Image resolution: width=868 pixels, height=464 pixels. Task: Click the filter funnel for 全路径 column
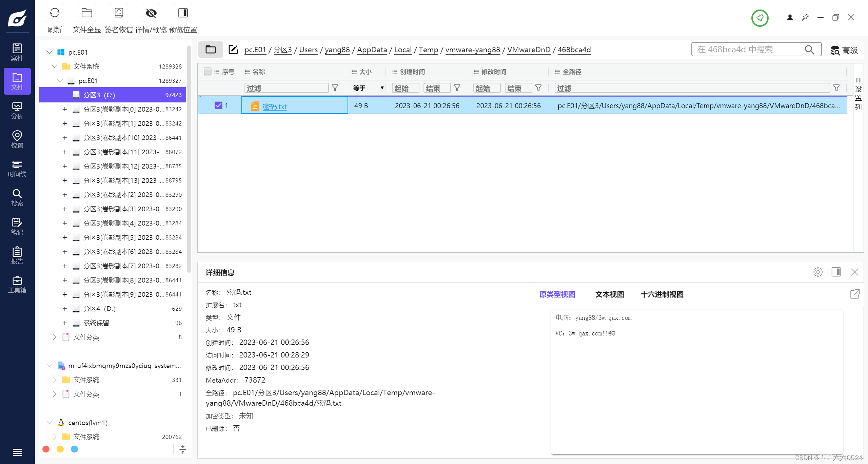pyautogui.click(x=836, y=88)
